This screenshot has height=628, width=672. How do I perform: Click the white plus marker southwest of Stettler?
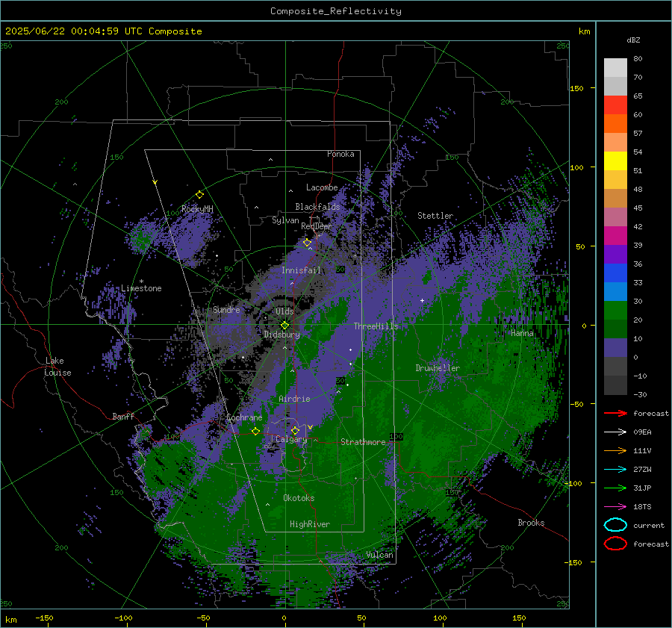pyautogui.click(x=422, y=300)
